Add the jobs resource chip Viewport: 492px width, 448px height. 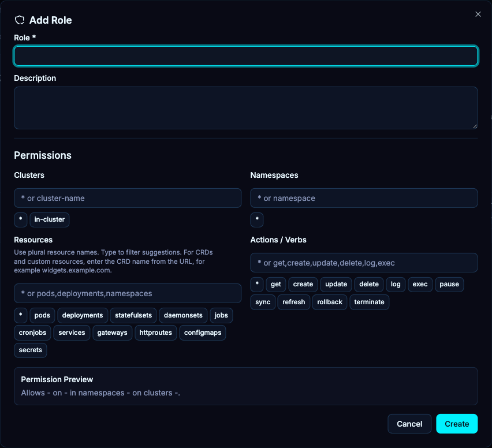(221, 315)
